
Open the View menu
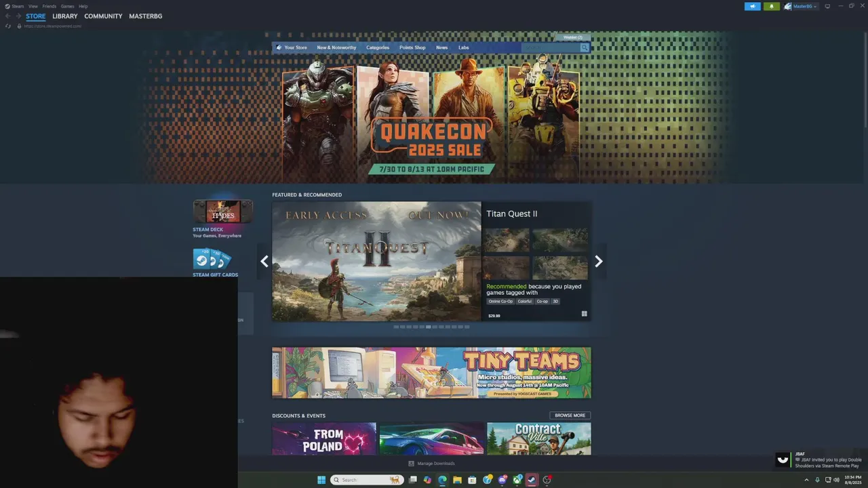coord(33,6)
